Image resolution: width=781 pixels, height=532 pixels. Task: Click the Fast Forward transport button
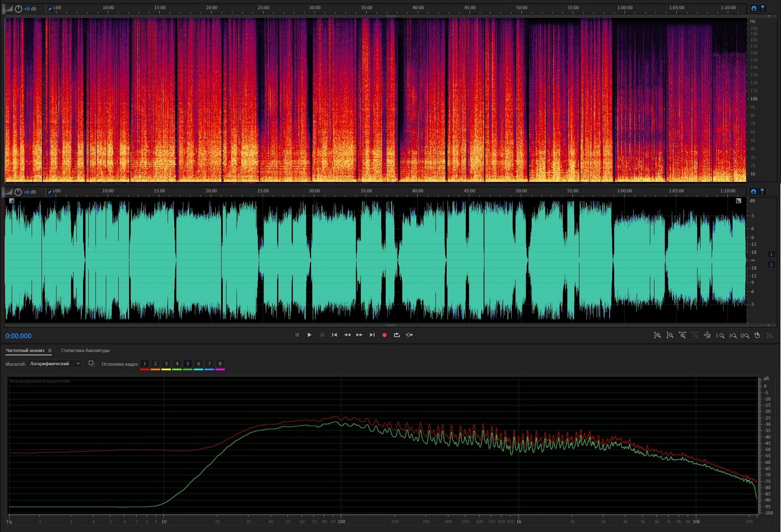(359, 335)
